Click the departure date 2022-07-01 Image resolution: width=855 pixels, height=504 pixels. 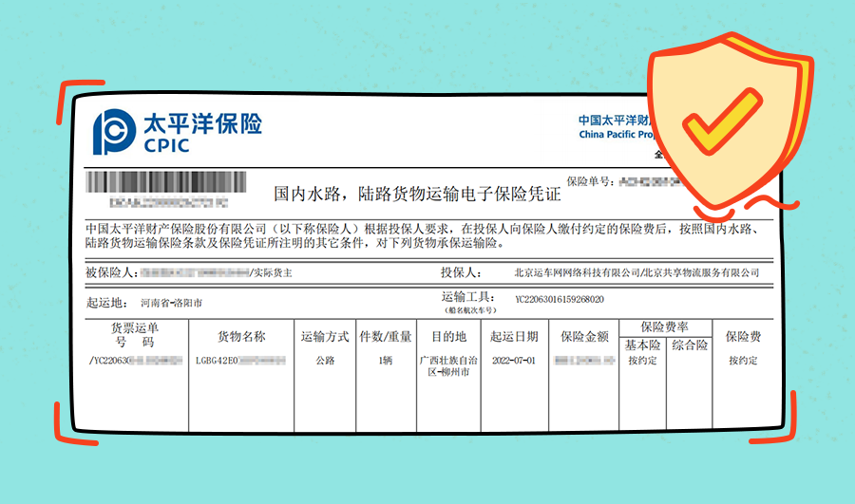point(514,362)
